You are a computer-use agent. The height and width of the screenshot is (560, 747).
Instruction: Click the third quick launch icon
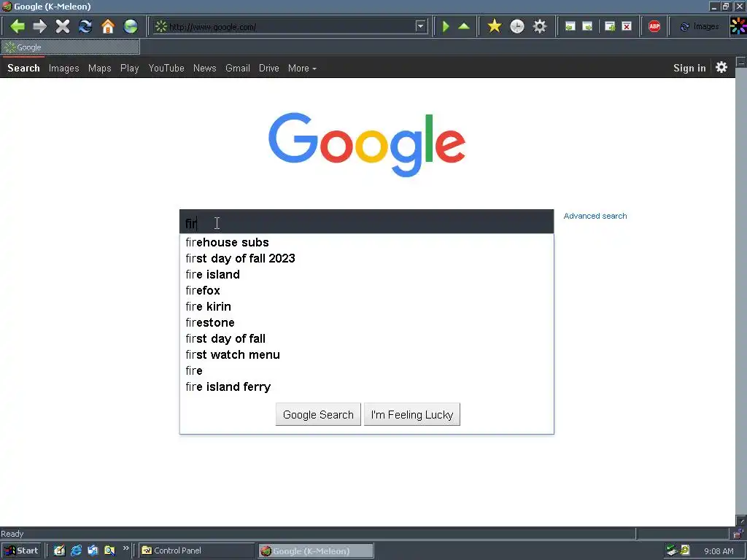[x=93, y=551]
